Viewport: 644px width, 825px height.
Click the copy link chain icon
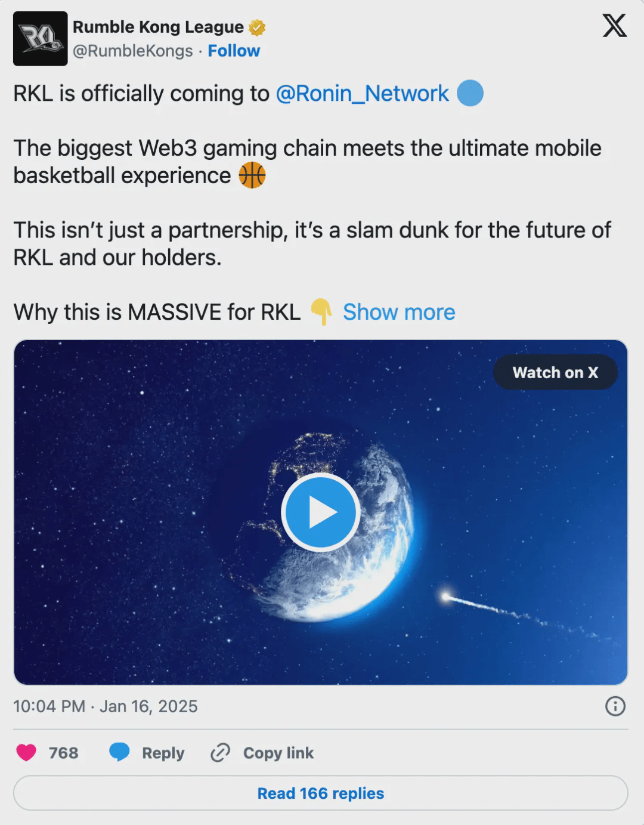(x=220, y=753)
